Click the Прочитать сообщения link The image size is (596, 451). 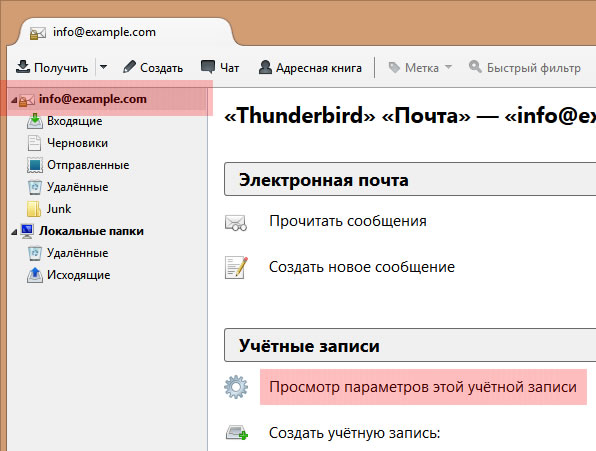tap(348, 221)
